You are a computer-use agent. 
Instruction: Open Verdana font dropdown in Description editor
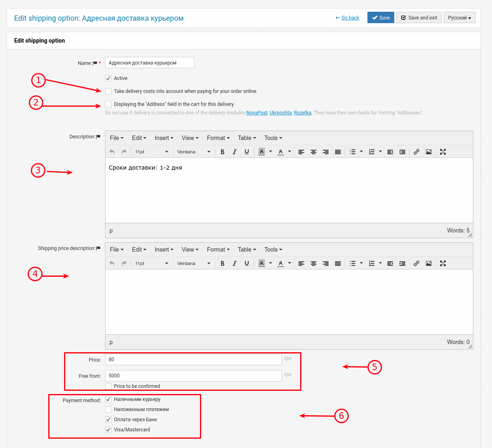[x=194, y=152]
